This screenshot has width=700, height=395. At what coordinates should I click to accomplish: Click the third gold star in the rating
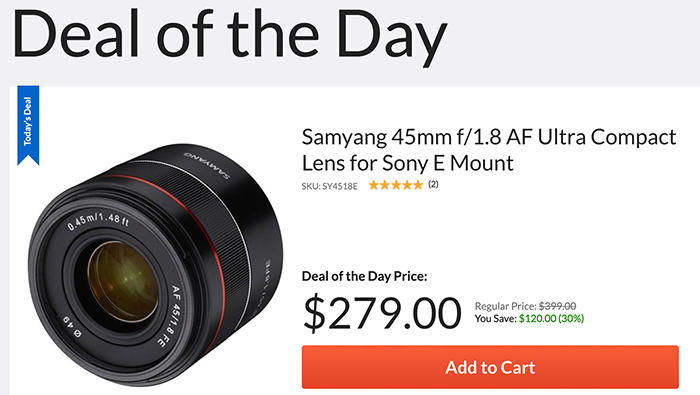point(396,185)
